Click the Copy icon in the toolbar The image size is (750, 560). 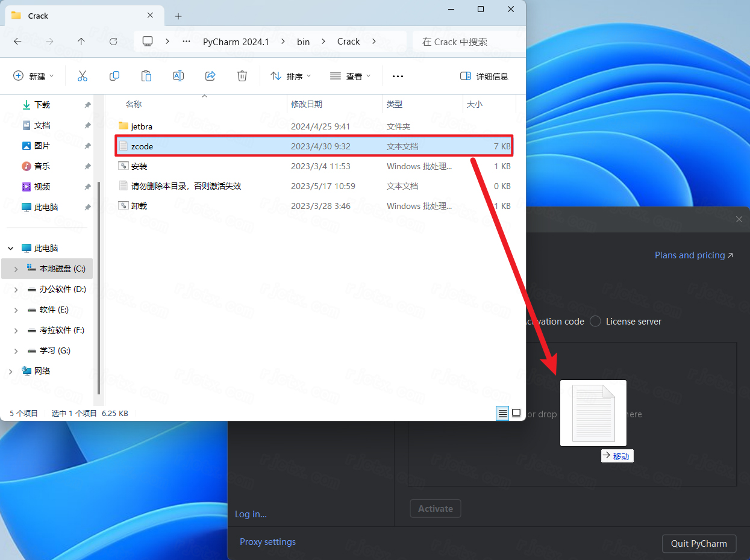click(114, 76)
